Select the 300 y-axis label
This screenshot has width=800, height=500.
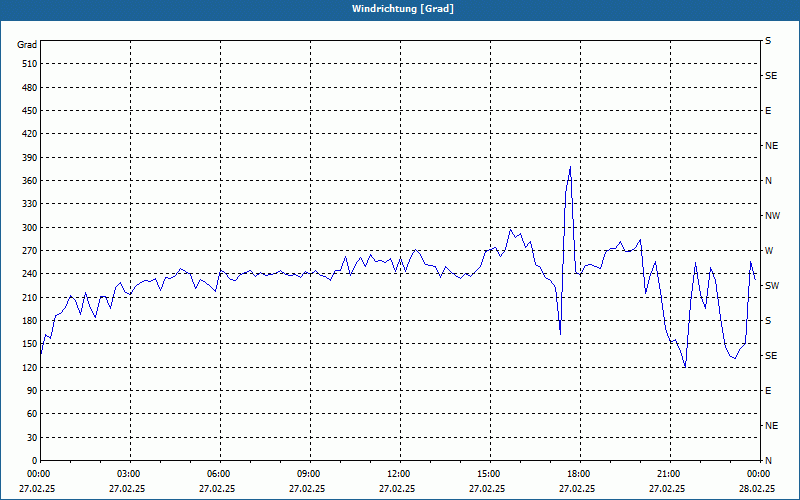pyautogui.click(x=30, y=228)
